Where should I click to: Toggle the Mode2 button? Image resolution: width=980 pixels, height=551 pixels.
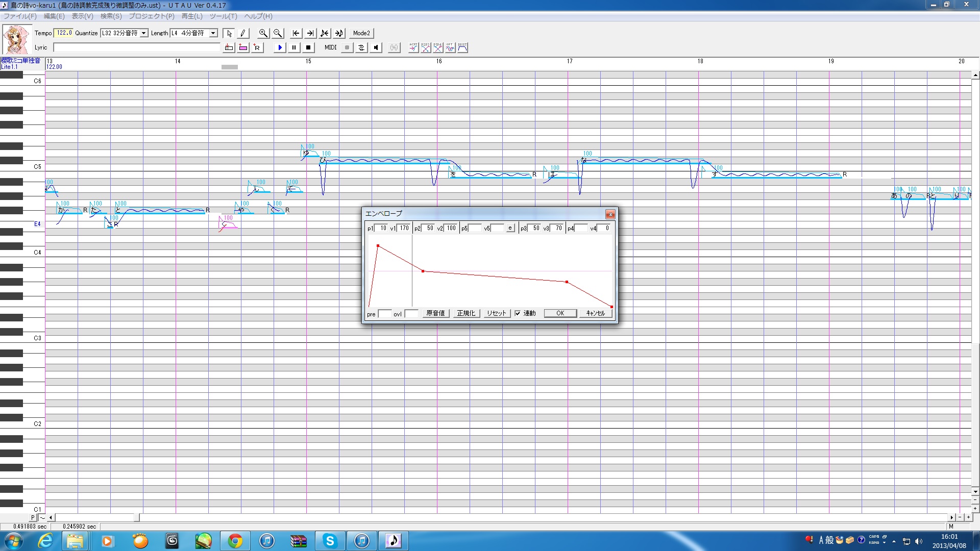[x=361, y=33]
